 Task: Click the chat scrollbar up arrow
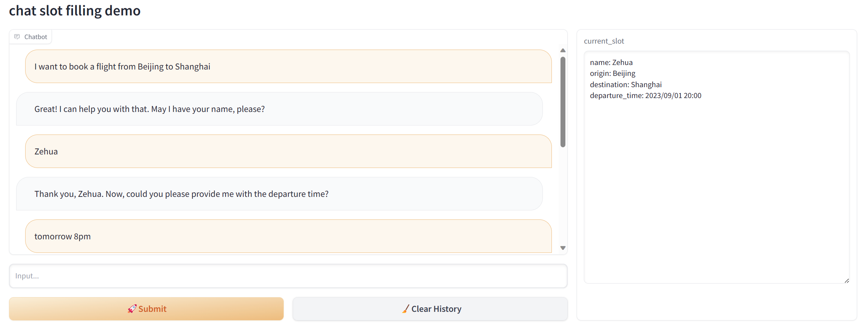coord(563,50)
